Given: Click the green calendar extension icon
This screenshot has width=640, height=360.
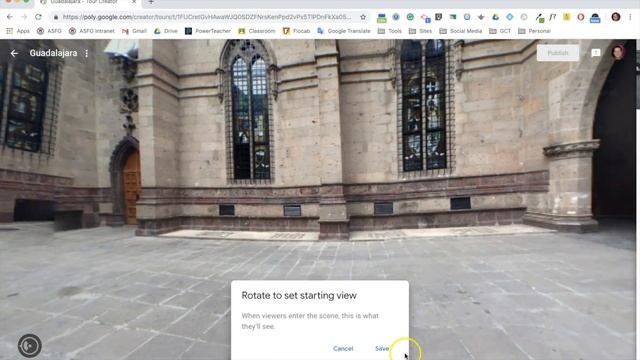Looking at the screenshot, I should tap(382, 17).
